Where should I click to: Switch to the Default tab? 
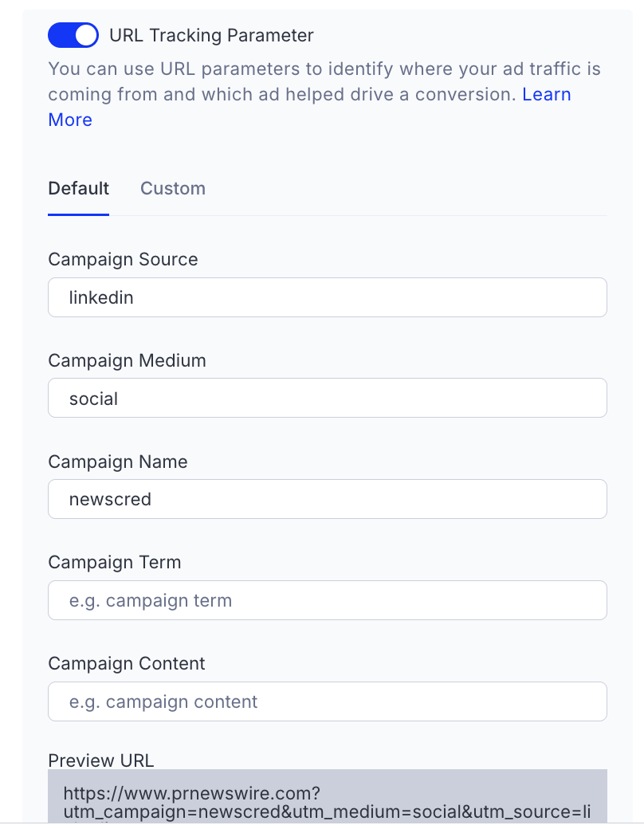coord(78,189)
